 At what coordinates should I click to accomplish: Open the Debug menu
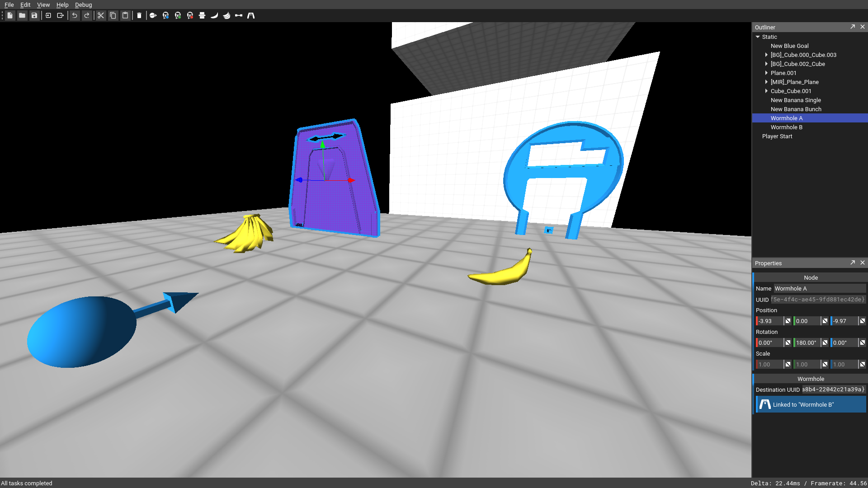[x=83, y=5]
